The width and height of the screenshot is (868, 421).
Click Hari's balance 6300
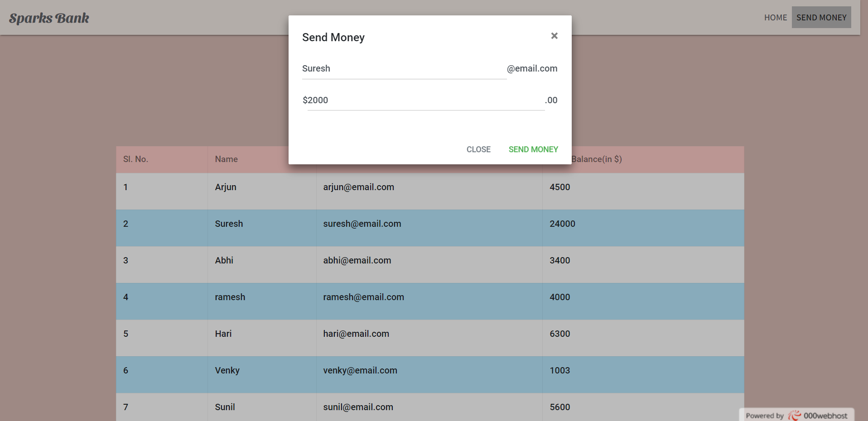[x=559, y=334]
